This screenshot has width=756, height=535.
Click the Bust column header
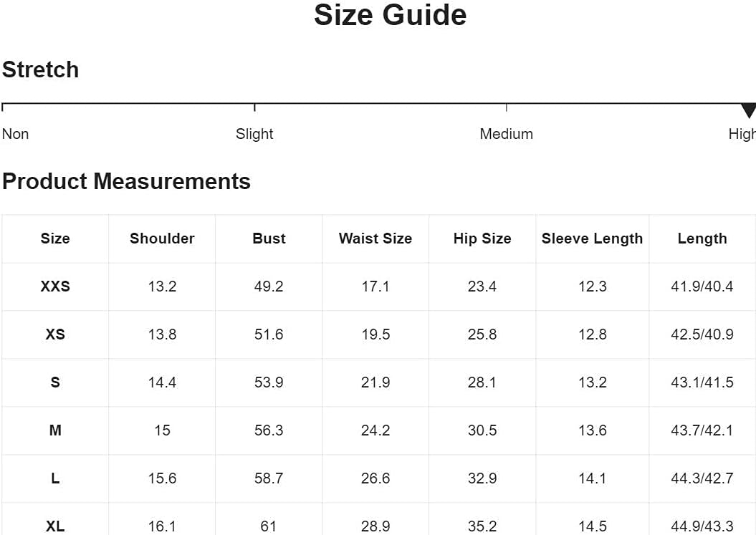(269, 238)
